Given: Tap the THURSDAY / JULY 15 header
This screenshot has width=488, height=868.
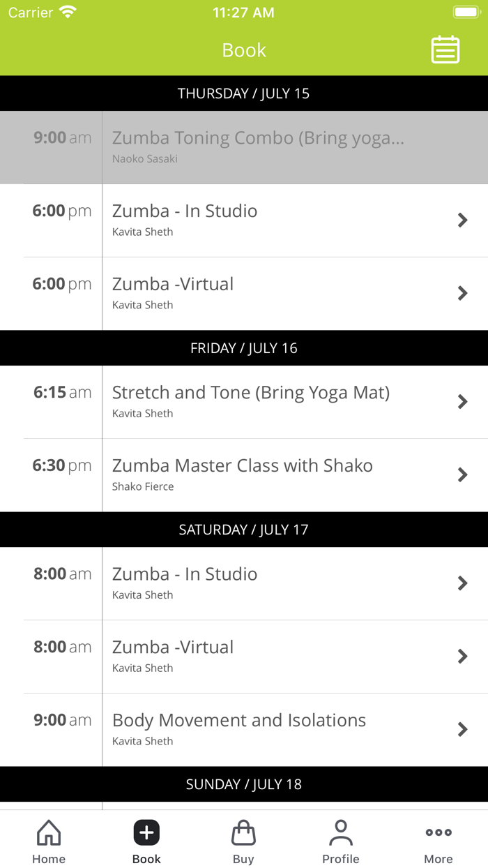Looking at the screenshot, I should (244, 93).
